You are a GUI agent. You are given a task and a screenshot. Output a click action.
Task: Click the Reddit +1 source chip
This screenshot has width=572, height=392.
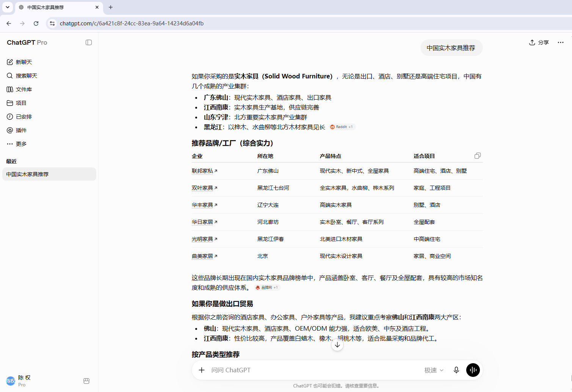342,127
